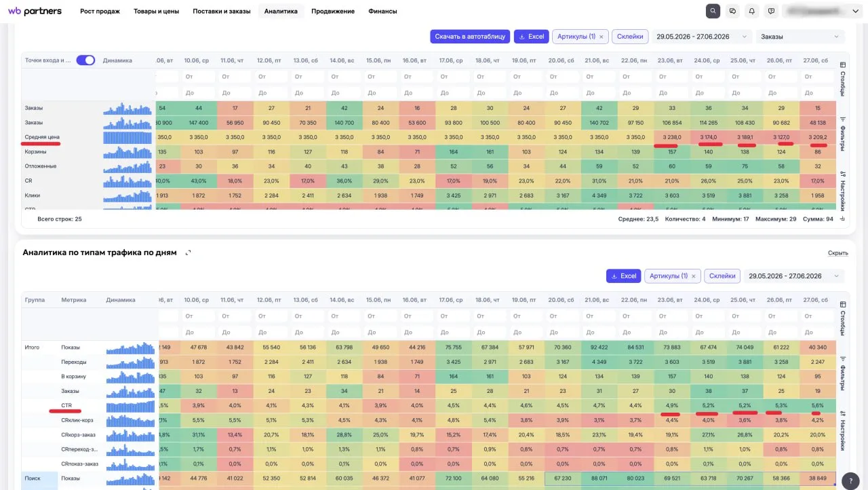
Task: Click the Скачать в автотаблицу button
Action: [x=469, y=37]
